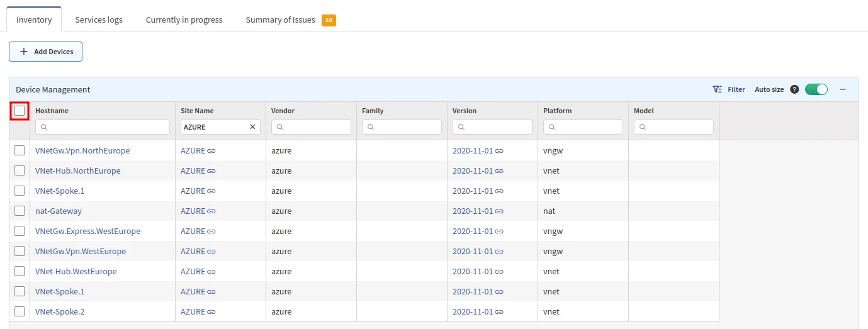Select checkbox for VNet-Hub.NorthEurope row

click(20, 170)
